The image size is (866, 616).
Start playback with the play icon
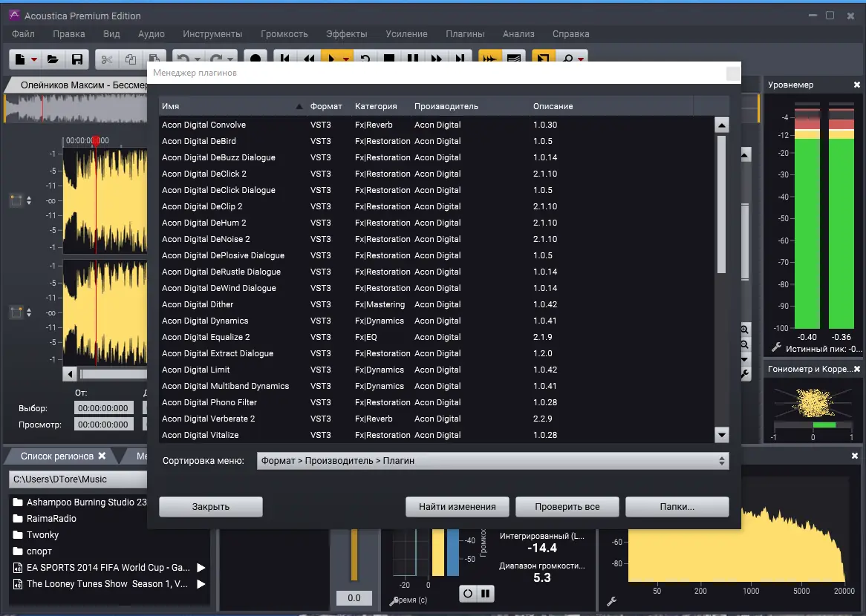pos(332,58)
